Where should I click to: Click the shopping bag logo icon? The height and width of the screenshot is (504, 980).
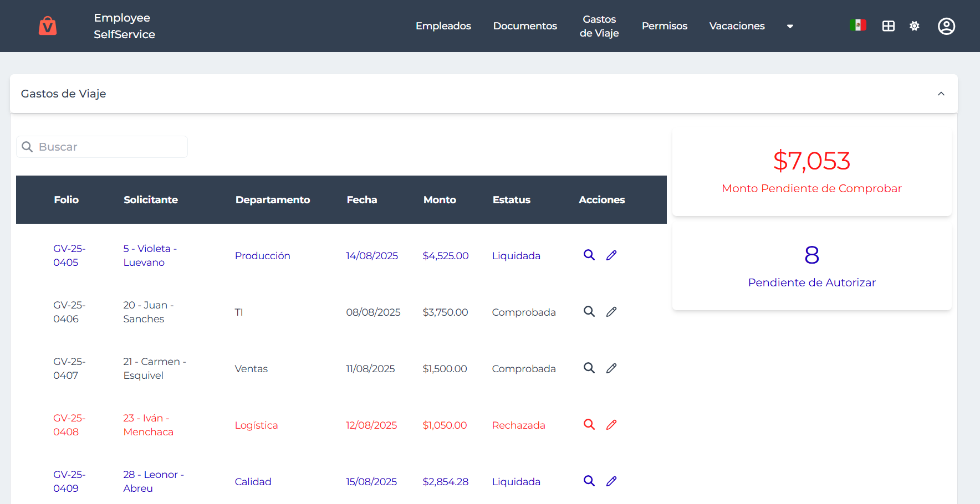point(48,26)
